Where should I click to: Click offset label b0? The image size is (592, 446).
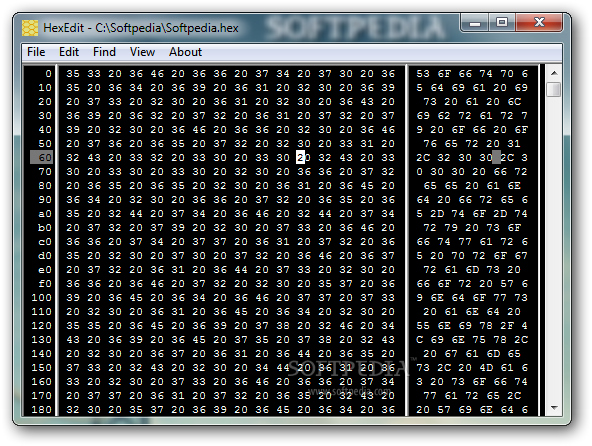45,227
